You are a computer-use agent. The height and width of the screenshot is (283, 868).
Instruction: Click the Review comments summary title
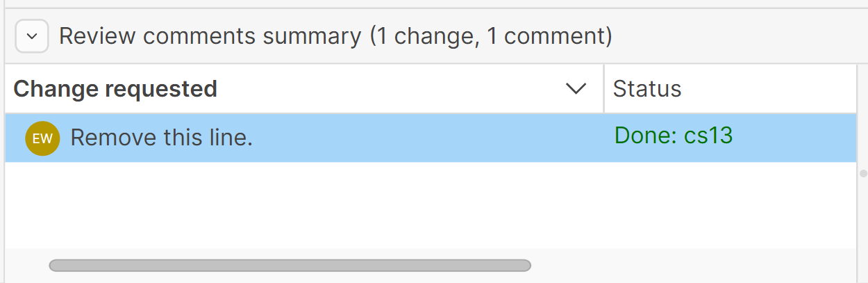click(210, 36)
